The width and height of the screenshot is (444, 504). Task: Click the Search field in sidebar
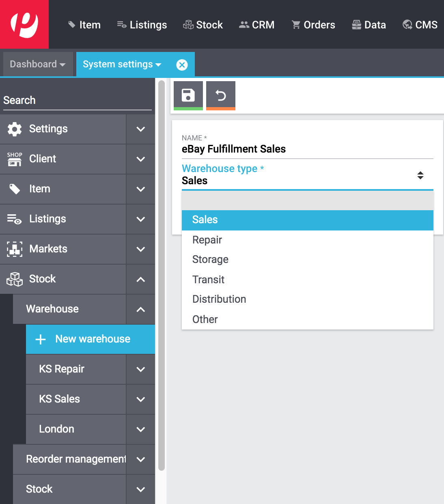[x=77, y=100]
